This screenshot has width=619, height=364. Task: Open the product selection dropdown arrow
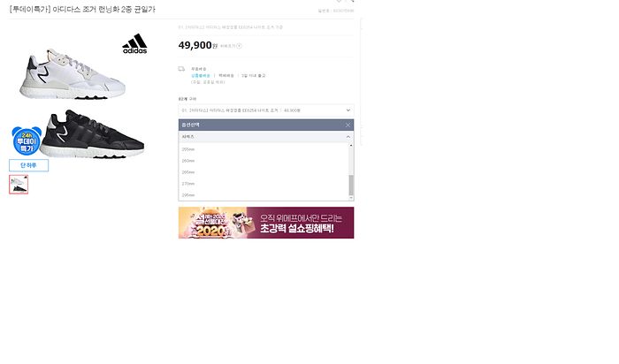point(348,110)
